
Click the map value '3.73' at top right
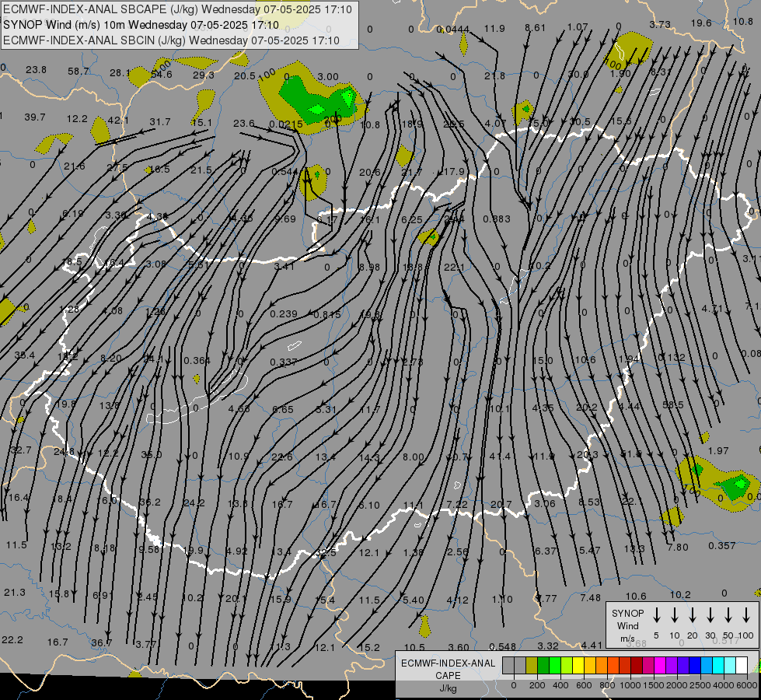pyautogui.click(x=660, y=24)
